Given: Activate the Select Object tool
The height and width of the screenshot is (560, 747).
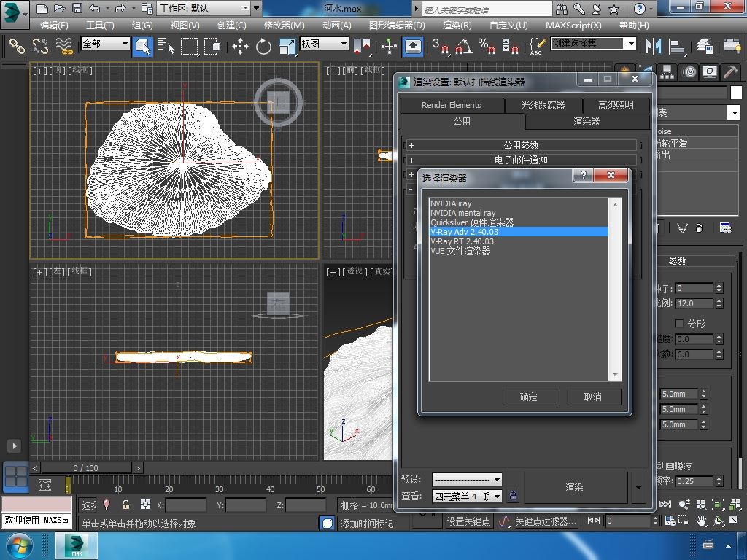Looking at the screenshot, I should coord(142,46).
